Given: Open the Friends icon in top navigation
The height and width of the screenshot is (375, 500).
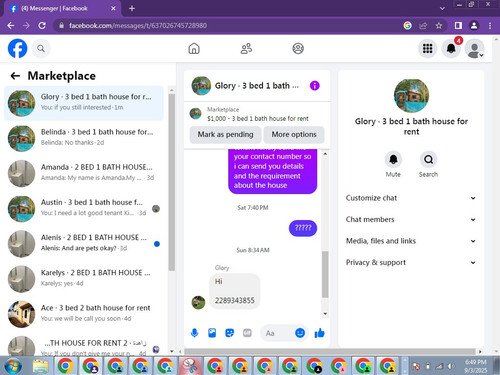Looking at the screenshot, I should (x=246, y=49).
